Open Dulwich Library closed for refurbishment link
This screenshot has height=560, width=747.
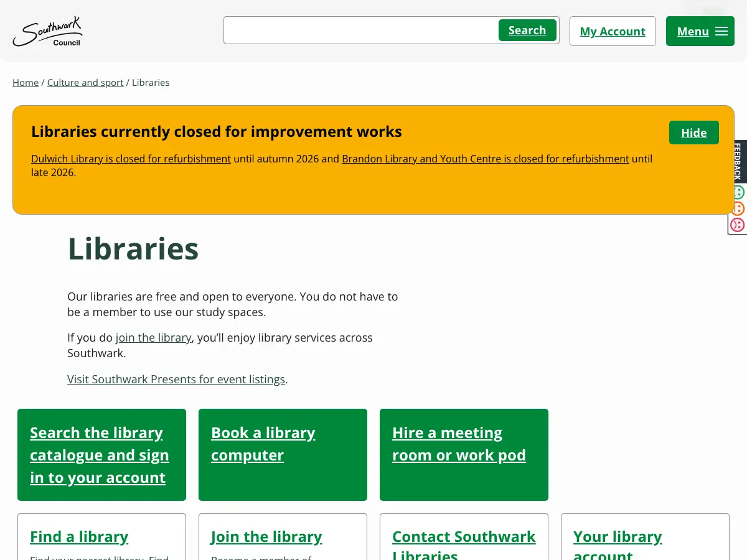pyautogui.click(x=131, y=159)
